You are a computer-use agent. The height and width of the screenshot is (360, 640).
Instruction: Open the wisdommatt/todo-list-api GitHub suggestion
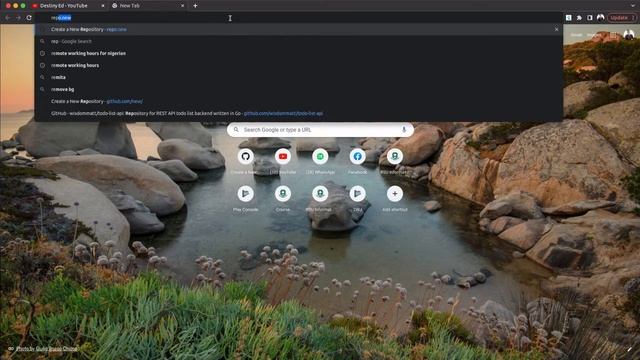click(x=298, y=113)
